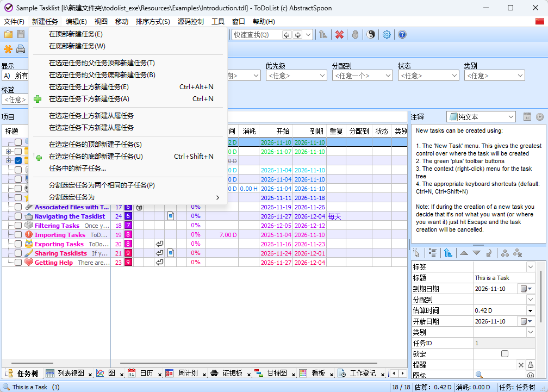Viewport: 548px width, 392px height.
Task: Click the purple priority 6 box for Navigating
Action: (x=128, y=216)
